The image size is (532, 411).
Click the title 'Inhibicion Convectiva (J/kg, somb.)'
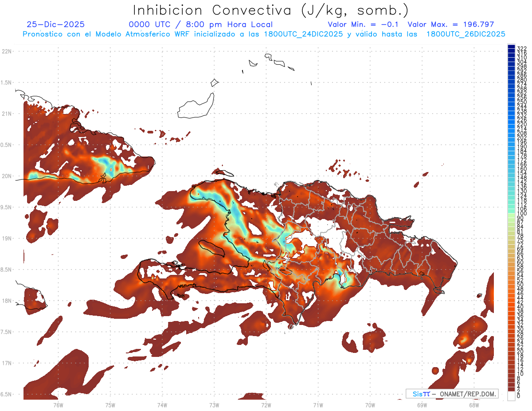tap(271, 10)
